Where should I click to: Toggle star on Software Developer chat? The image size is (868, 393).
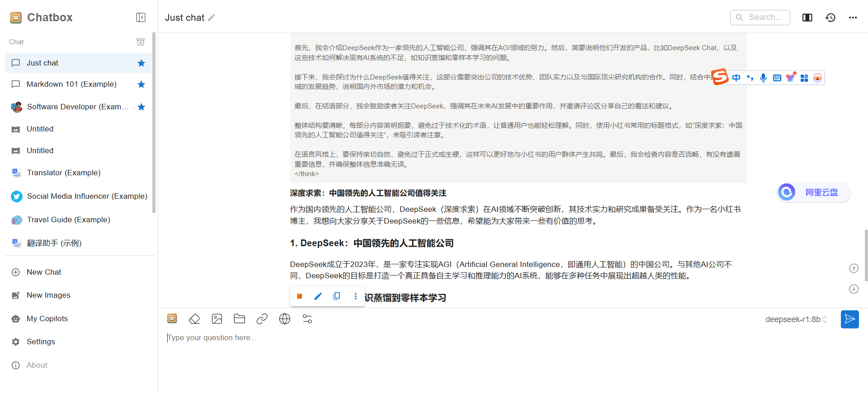coord(142,107)
